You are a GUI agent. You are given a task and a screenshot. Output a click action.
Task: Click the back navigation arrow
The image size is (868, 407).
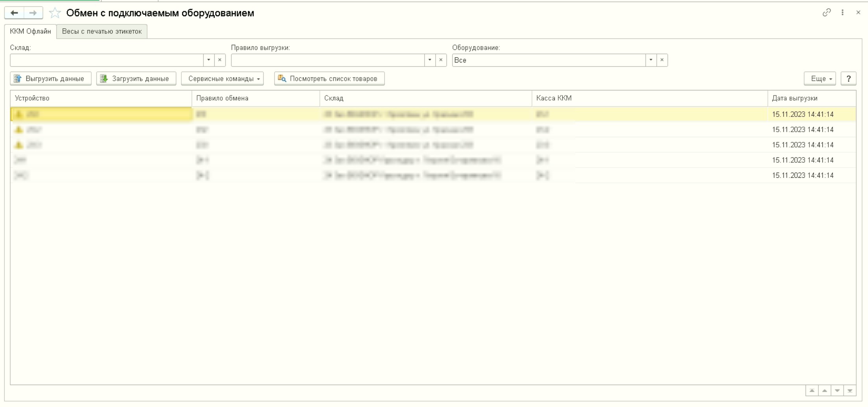click(x=14, y=13)
